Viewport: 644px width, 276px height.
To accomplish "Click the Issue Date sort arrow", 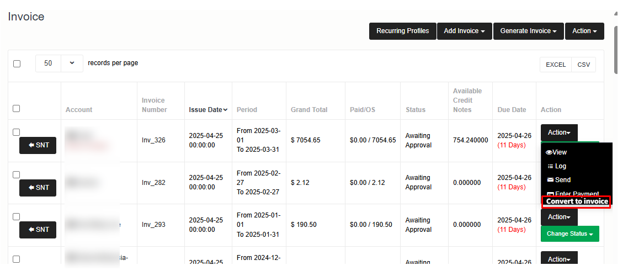I will (x=225, y=110).
